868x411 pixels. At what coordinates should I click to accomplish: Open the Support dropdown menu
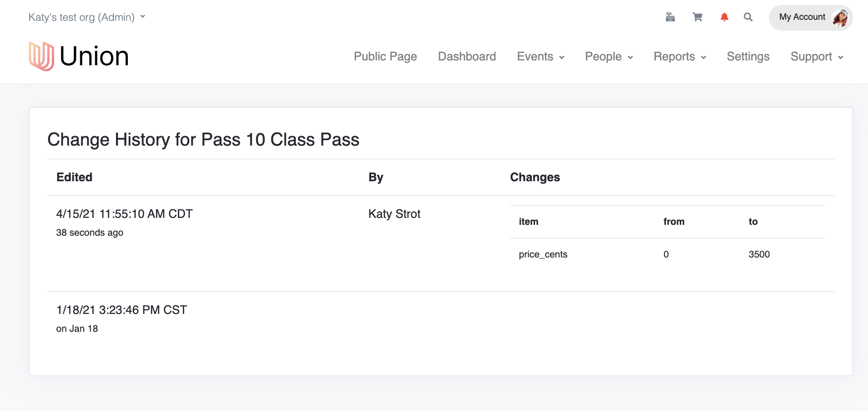817,56
